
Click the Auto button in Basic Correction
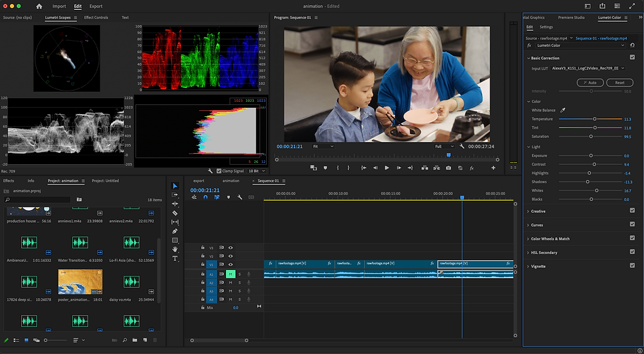click(x=590, y=83)
